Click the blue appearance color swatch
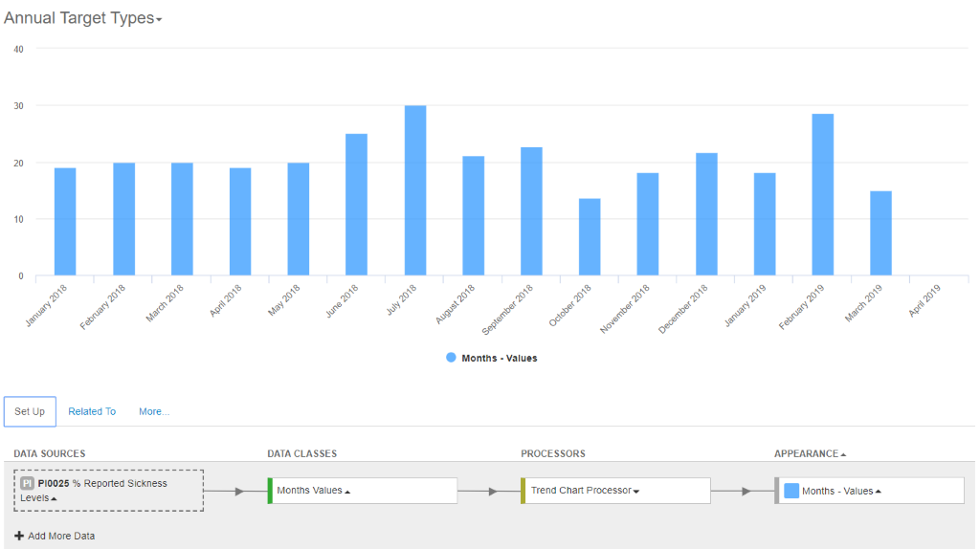Viewport: 980px width, 549px height. click(791, 491)
